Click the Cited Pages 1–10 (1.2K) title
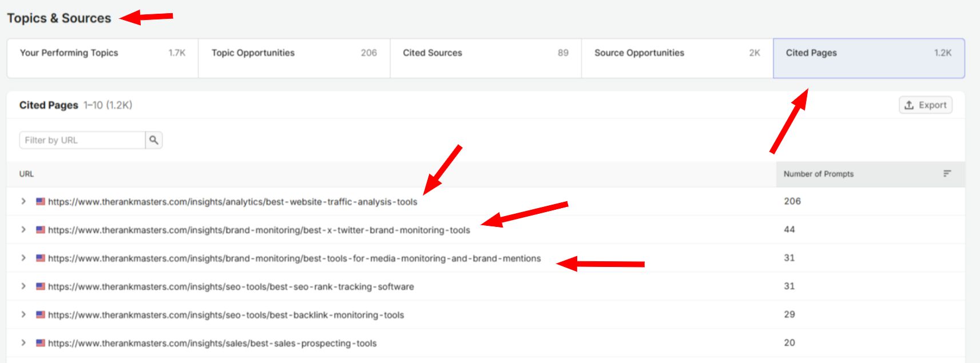Viewport: 980px width, 363px height. click(x=76, y=105)
